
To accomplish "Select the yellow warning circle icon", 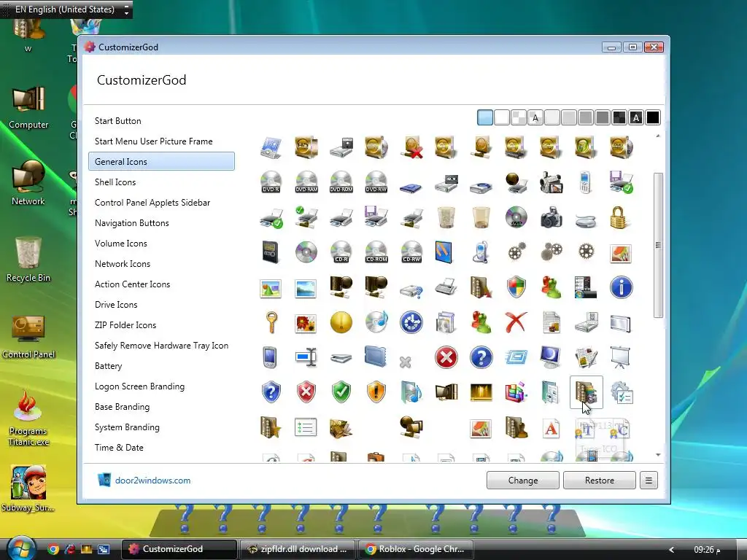I will (341, 322).
